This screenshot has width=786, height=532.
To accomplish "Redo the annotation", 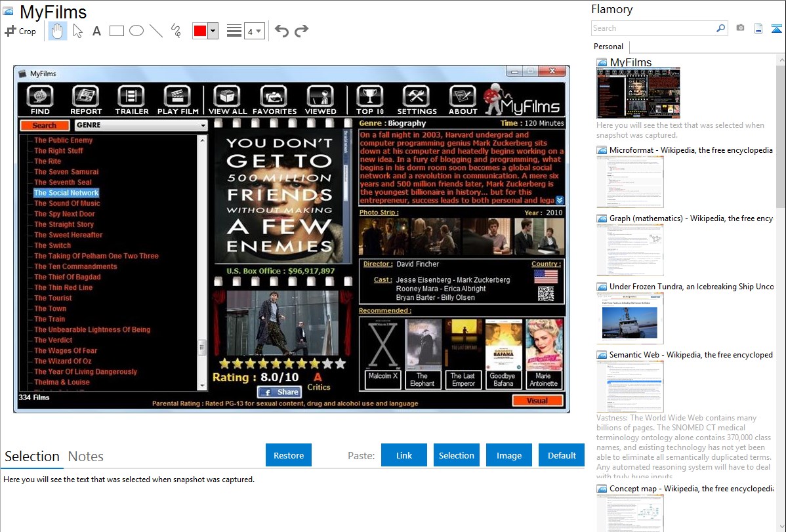I will pos(301,31).
